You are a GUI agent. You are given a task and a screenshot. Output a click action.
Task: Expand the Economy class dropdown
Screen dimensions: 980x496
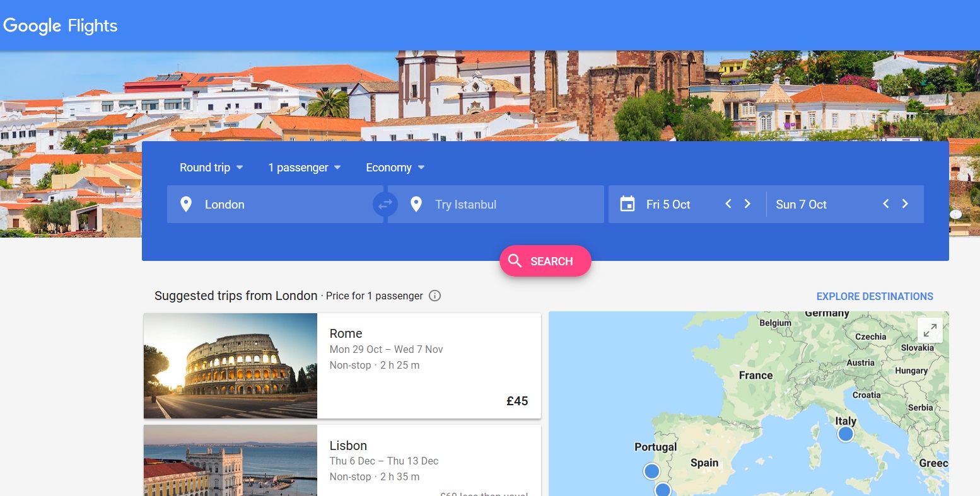point(395,168)
